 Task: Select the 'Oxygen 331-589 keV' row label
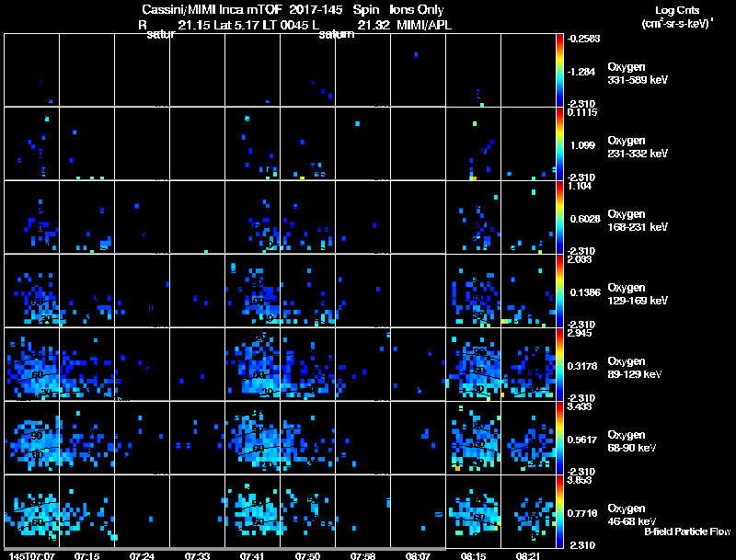pyautogui.click(x=638, y=74)
